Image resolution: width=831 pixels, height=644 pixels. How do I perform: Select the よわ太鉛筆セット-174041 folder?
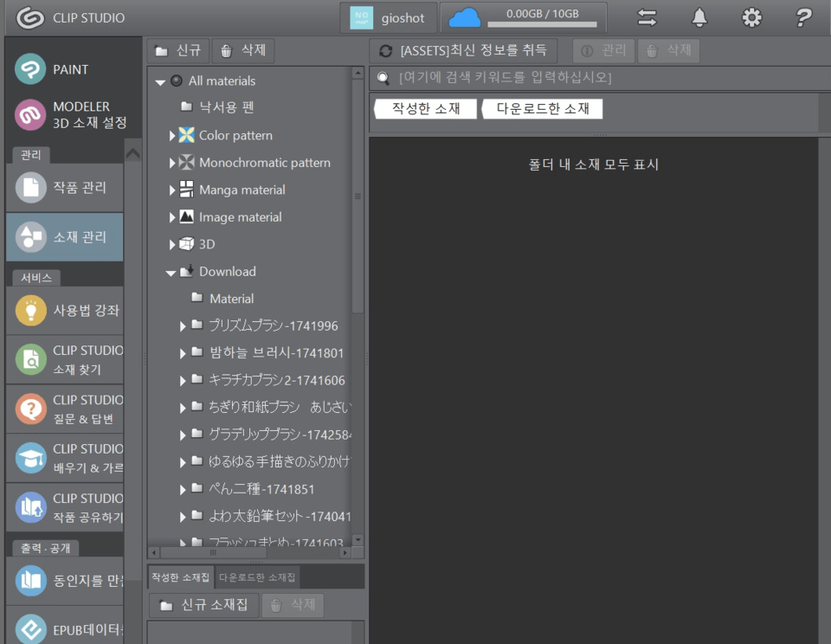[x=270, y=516]
